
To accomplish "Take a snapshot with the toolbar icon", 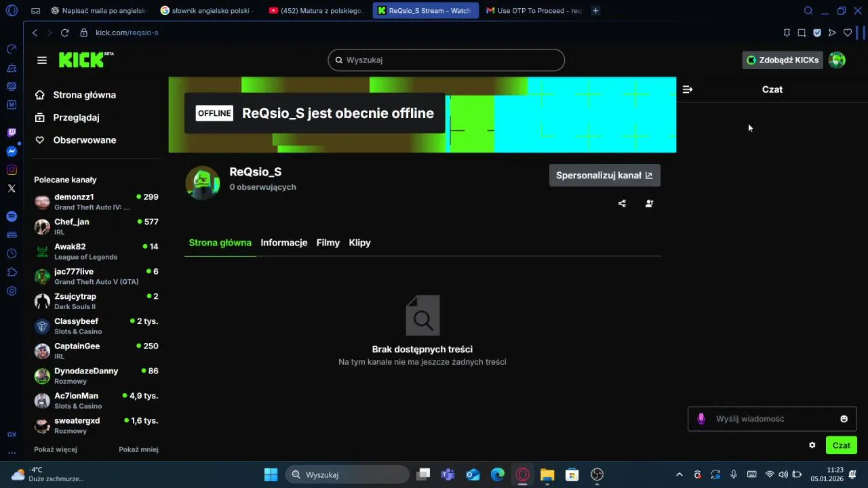I will tap(802, 33).
